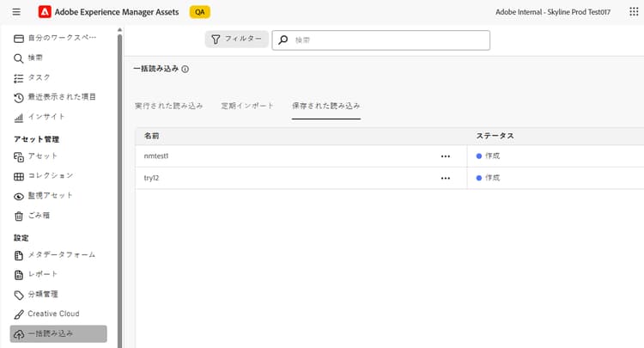Switch to 実行された読み込み tab
Screen dimensions: 644x348
click(x=169, y=106)
